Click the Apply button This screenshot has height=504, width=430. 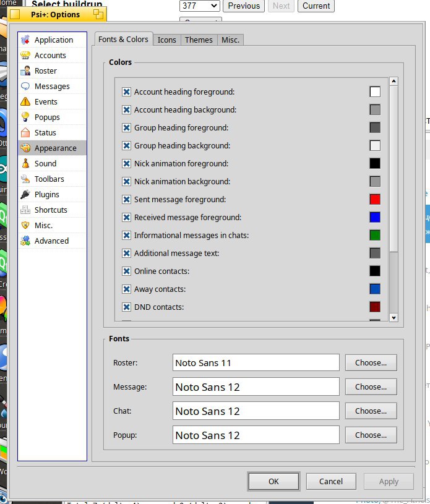(x=389, y=481)
